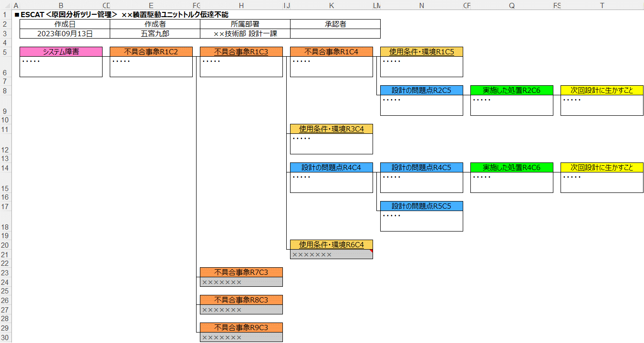The width and height of the screenshot is (644, 343).
Task: Select the empty cell under 承認者
Action: pyautogui.click(x=335, y=34)
